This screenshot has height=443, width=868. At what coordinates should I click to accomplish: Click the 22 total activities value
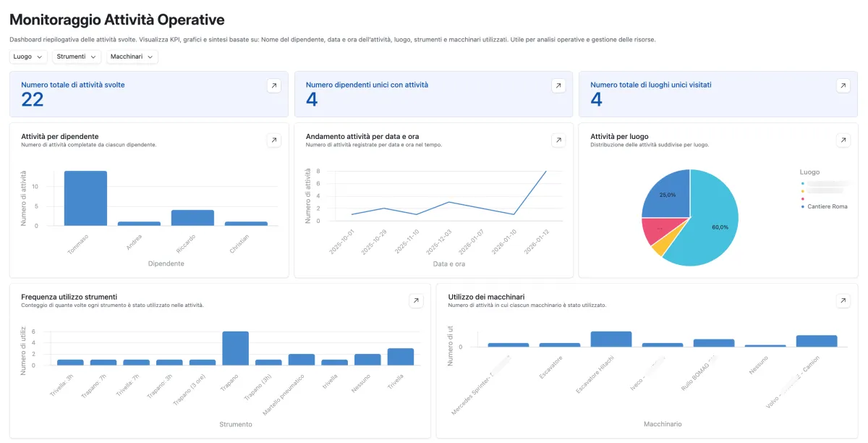tap(33, 100)
